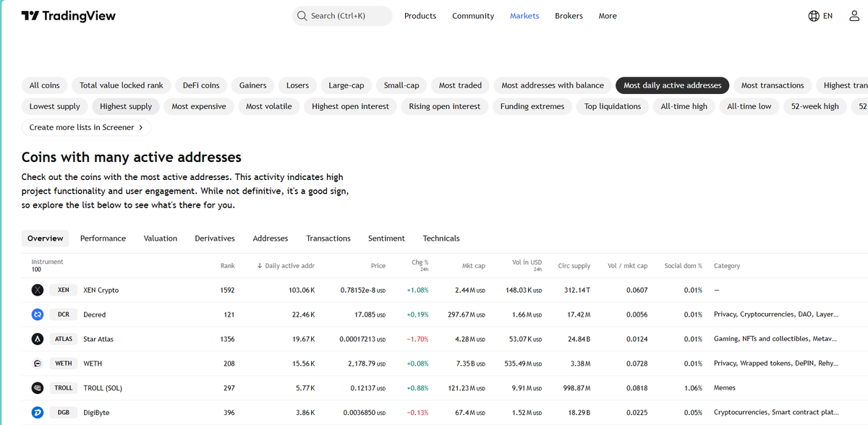Open the DigiByte coin name

[x=96, y=412]
